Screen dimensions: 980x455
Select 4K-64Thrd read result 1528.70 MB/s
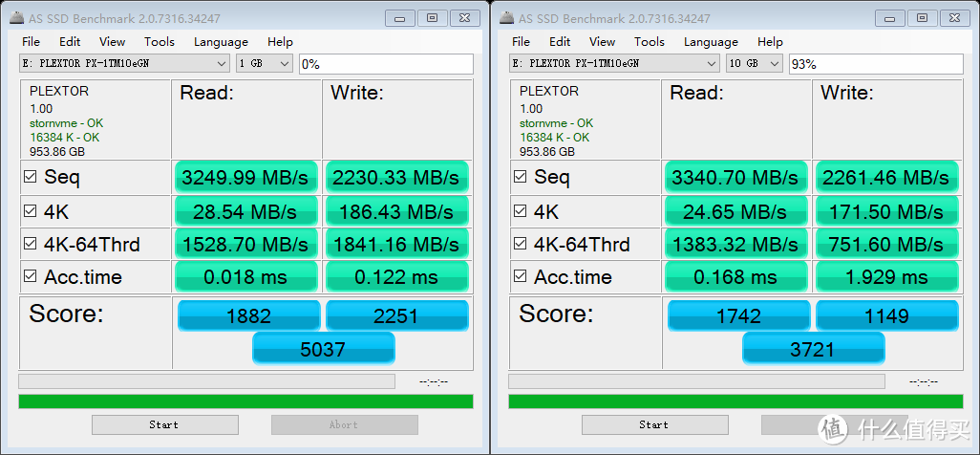pyautogui.click(x=245, y=244)
